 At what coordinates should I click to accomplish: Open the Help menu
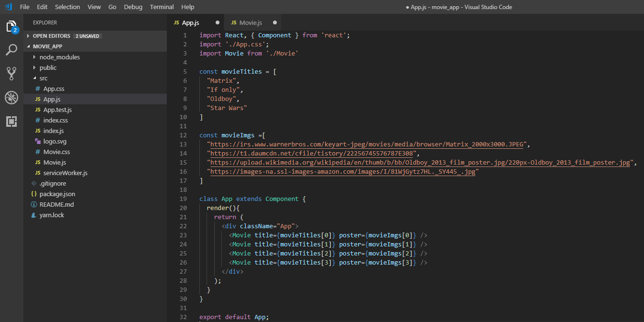tap(188, 7)
